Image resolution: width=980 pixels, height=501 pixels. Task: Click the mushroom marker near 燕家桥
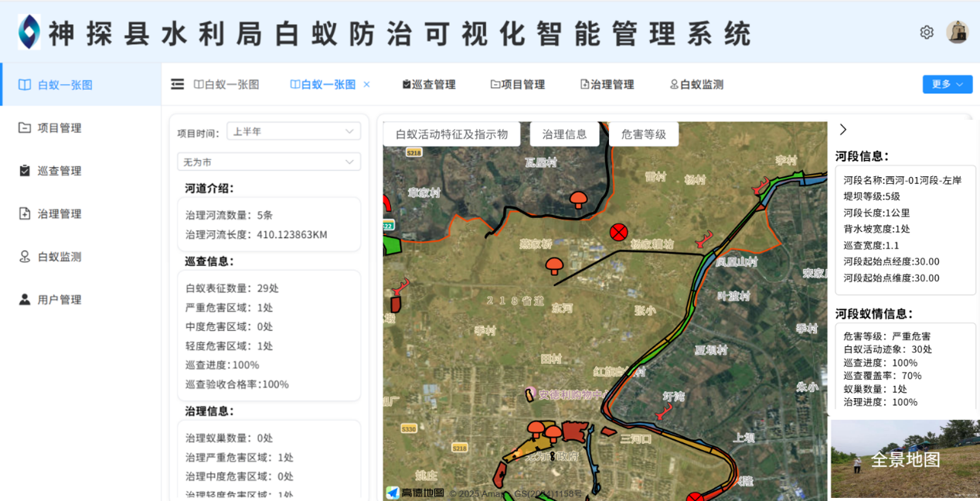(554, 266)
